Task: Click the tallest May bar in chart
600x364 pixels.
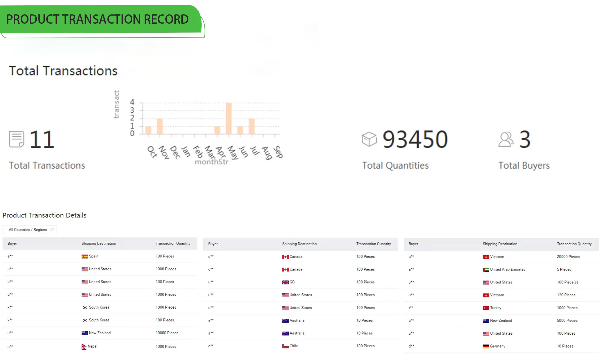Action: (x=229, y=119)
